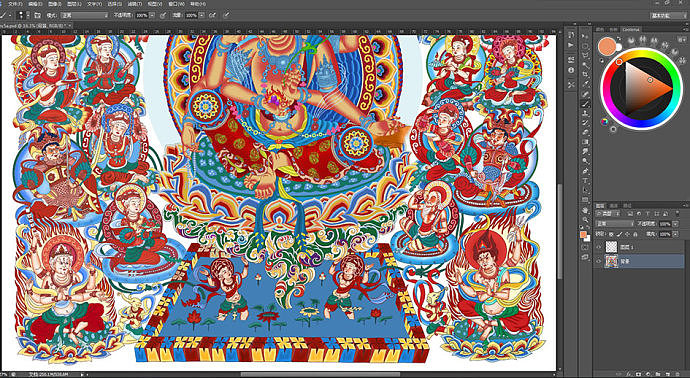Open the 图像(I) menu
The height and width of the screenshot is (378, 690).
coord(55,4)
